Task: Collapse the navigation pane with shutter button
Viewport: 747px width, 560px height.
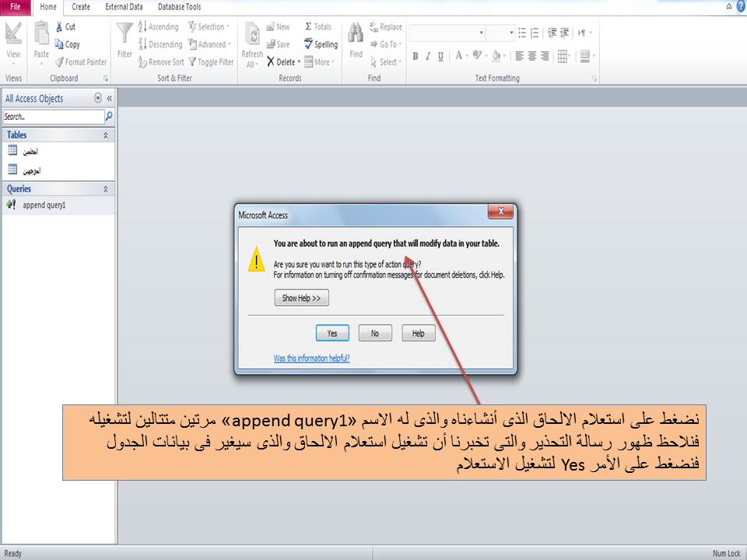Action: point(109,98)
